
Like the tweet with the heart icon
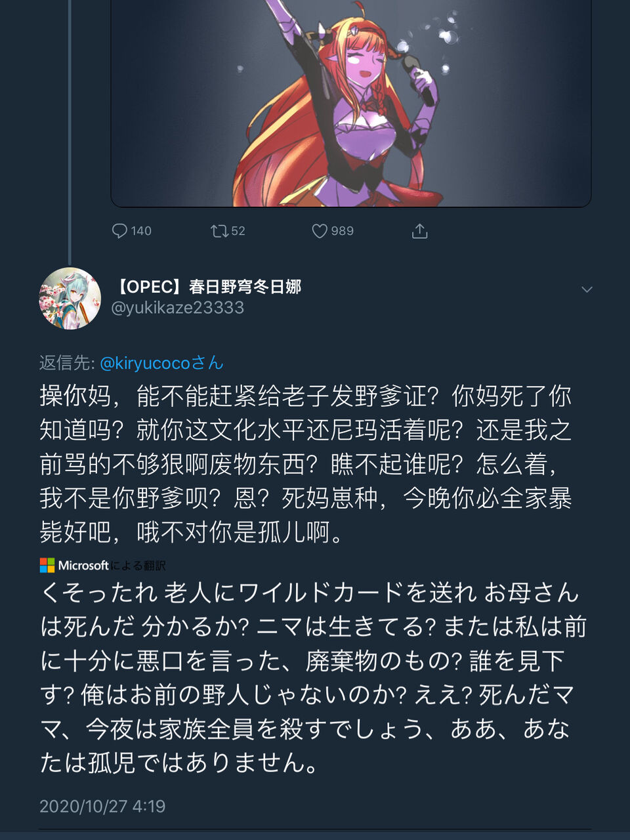point(320,231)
